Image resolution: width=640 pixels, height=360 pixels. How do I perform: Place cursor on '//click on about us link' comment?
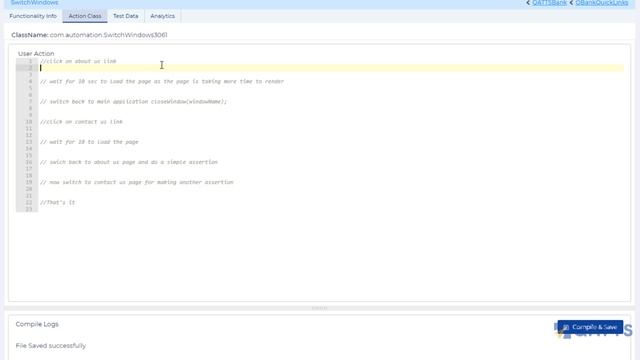(78, 61)
